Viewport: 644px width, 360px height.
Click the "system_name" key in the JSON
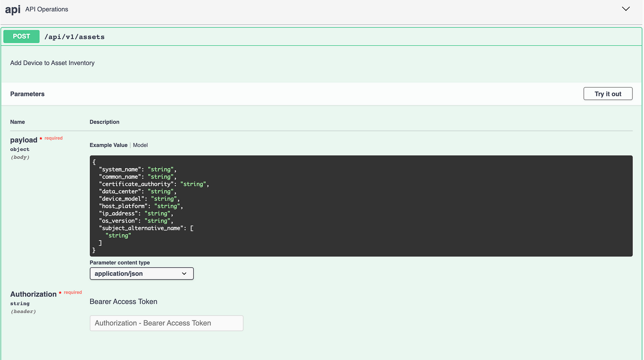coord(120,169)
